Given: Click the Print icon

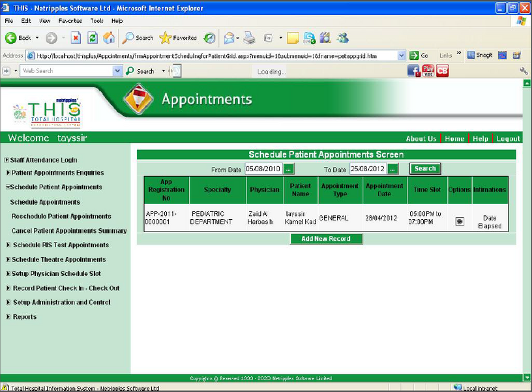Looking at the screenshot, I should pos(249,38).
